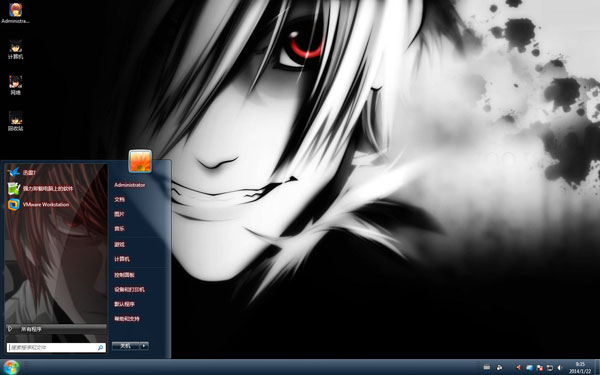Click the Windows Start orb
Screen dimensions: 600x375
11,367
